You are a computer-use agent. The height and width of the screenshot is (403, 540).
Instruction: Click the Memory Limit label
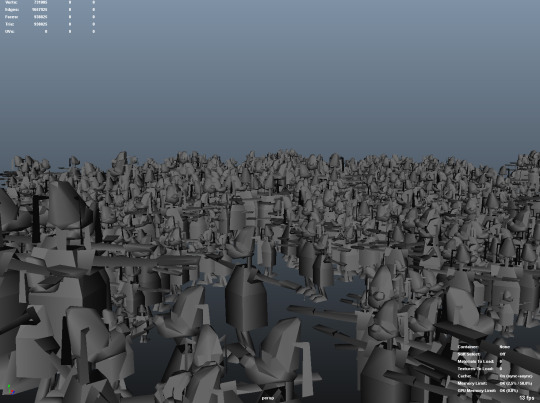(x=471, y=383)
